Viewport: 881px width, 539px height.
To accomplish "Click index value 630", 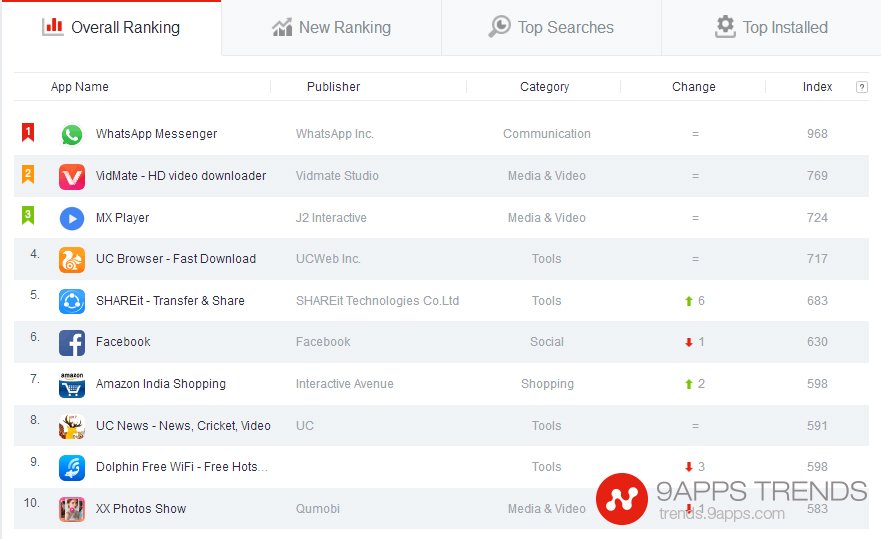I will (x=818, y=342).
